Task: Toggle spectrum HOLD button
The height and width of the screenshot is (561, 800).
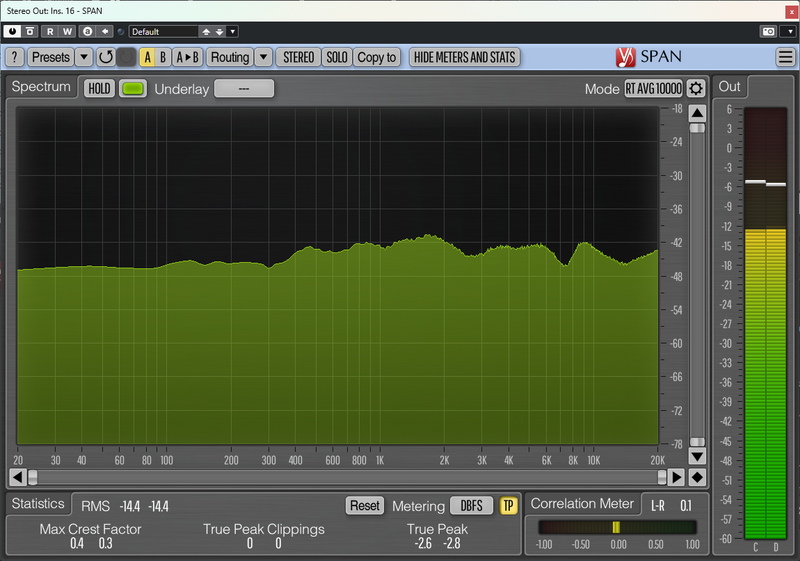Action: pyautogui.click(x=99, y=89)
